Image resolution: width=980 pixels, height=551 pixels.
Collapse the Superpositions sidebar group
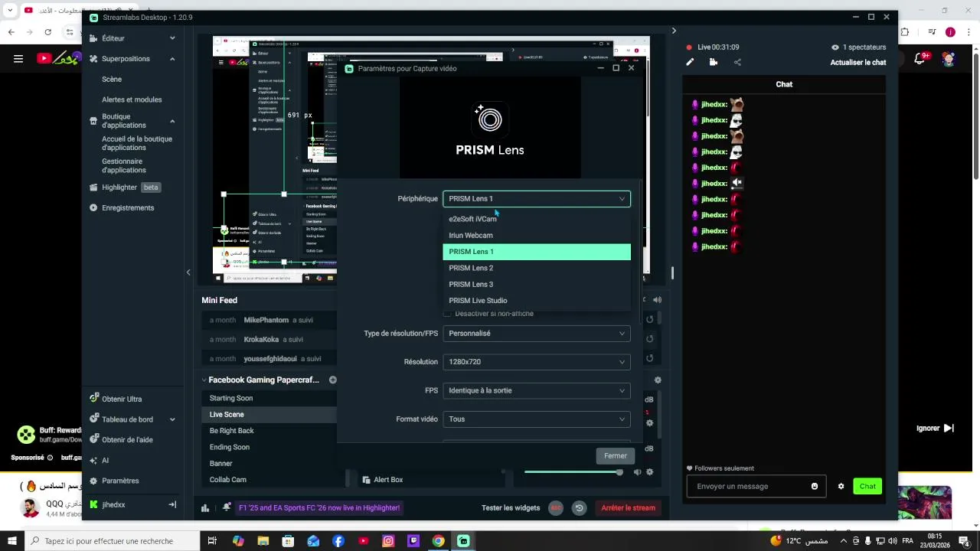click(x=172, y=59)
